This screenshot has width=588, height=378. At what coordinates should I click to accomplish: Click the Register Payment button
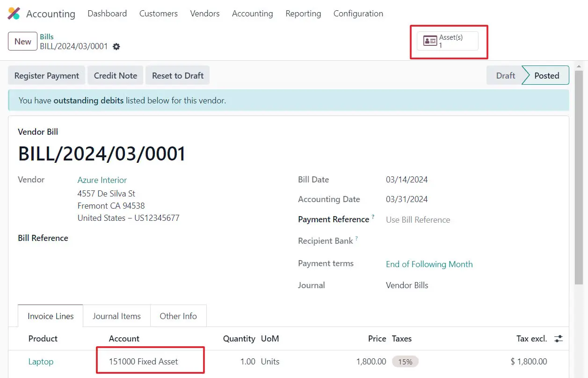coord(47,76)
